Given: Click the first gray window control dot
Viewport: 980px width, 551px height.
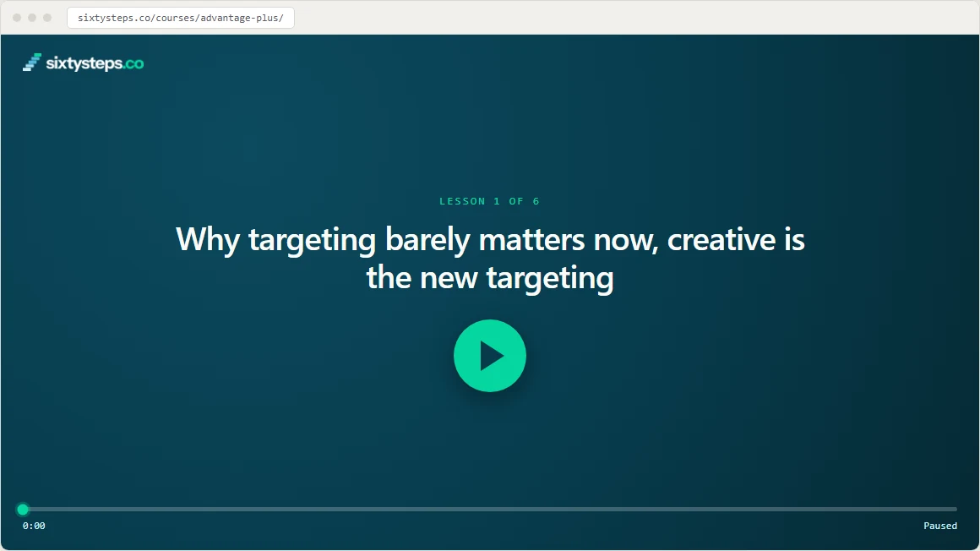Looking at the screenshot, I should pos(17,18).
